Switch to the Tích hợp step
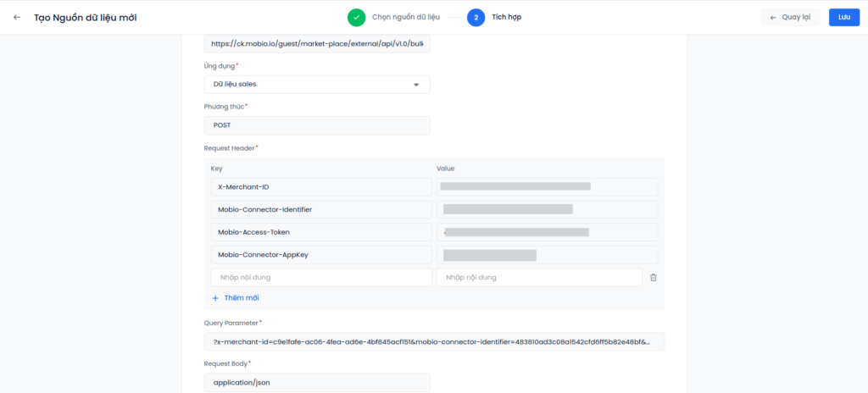Image resolution: width=868 pixels, height=393 pixels. 507,17
